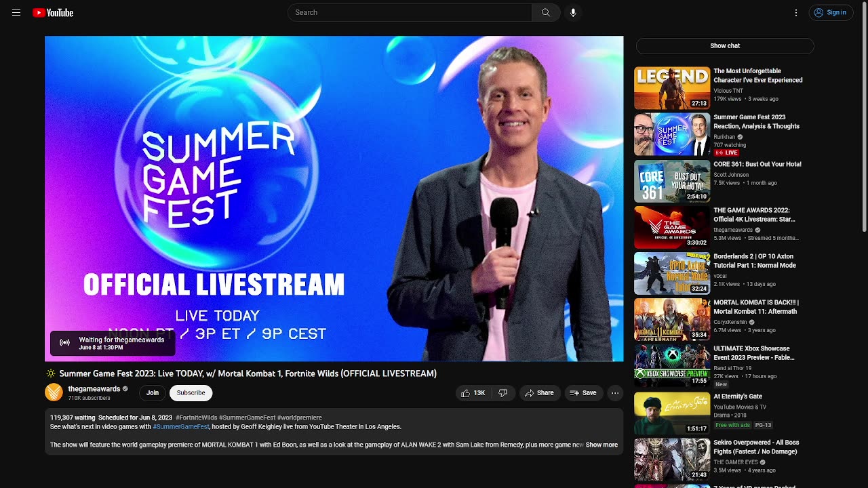Click the #FortniteWilds hashtag
868x488 pixels.
click(x=197, y=418)
